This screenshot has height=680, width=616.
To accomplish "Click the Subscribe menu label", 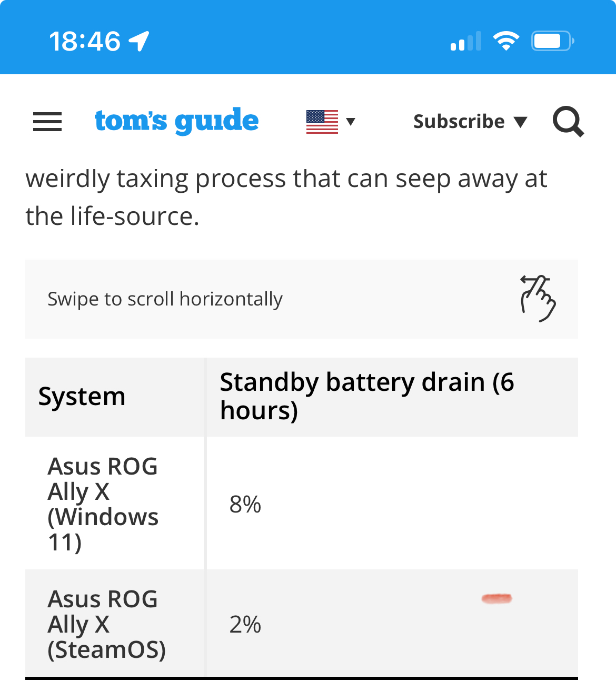I will [459, 122].
